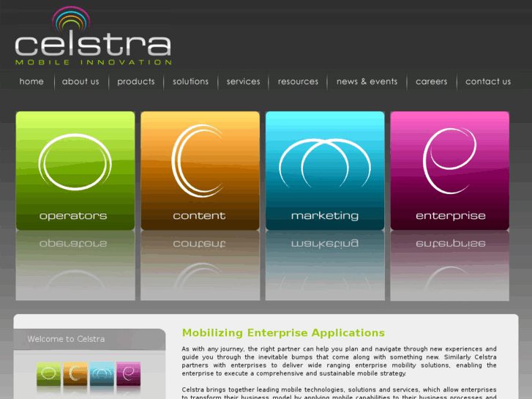
Task: Click the 'enterprise' label on pink tile
Action: 451,216
